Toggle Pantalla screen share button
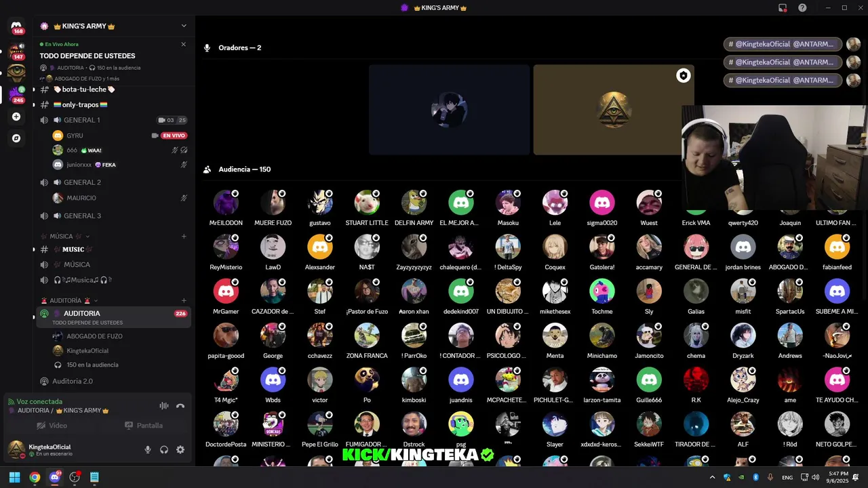Image resolution: width=868 pixels, height=488 pixels. (144, 426)
